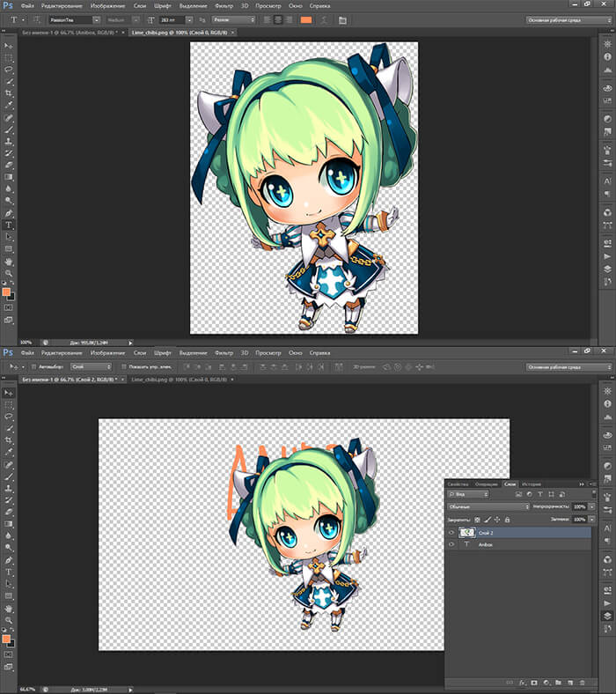Add a layer style using the fx icon
616x694 pixels.
[521, 683]
